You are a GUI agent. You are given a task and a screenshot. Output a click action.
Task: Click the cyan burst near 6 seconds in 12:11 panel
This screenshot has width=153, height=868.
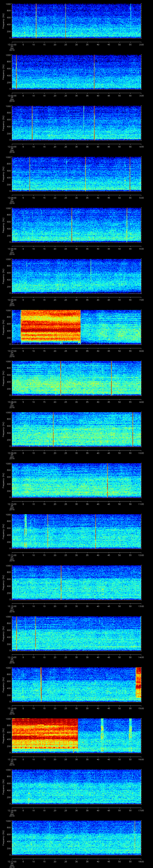click(x=26, y=531)
